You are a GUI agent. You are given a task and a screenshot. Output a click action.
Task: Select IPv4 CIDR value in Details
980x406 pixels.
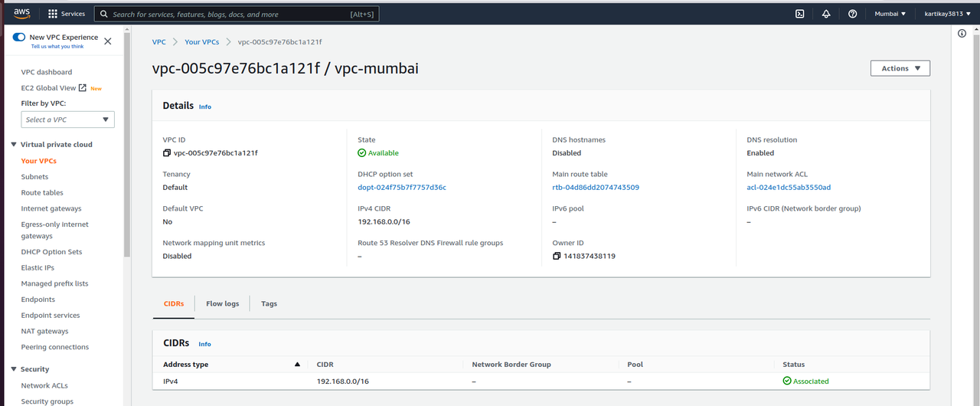384,221
